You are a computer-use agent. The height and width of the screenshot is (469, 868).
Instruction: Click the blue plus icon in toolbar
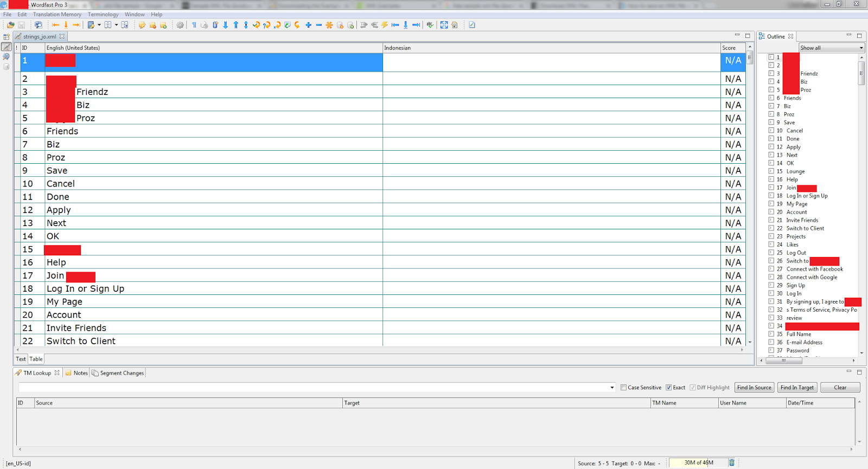click(308, 25)
